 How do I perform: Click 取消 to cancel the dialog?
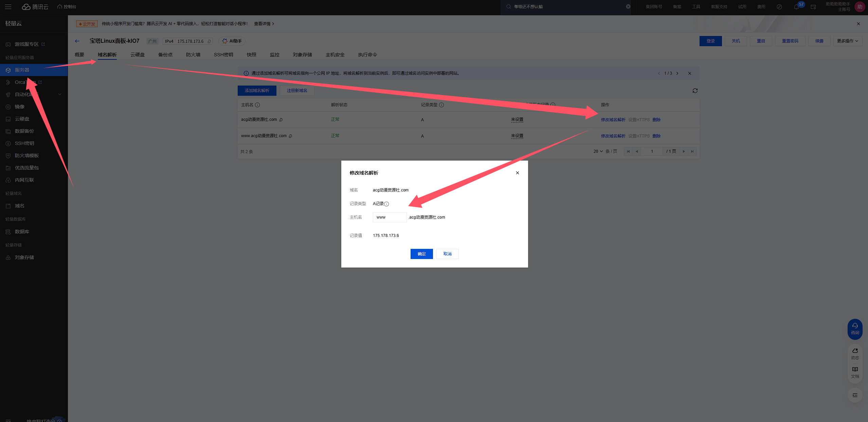(x=447, y=254)
